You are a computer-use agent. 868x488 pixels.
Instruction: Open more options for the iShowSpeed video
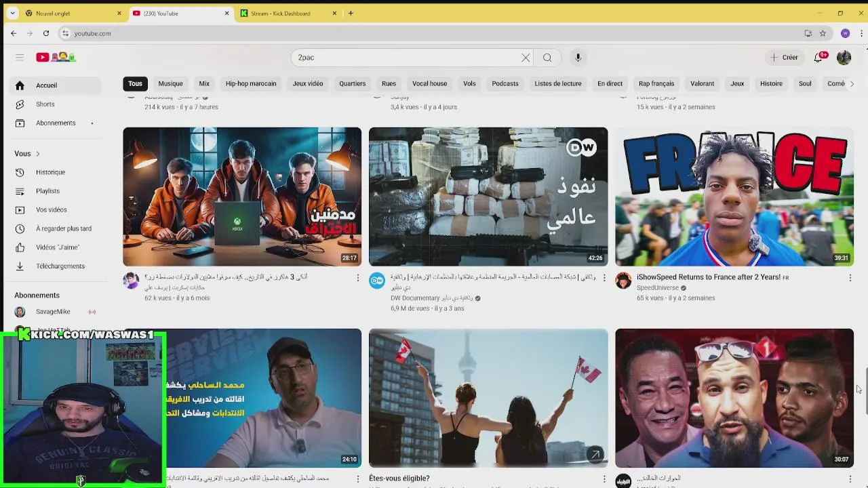coord(850,278)
